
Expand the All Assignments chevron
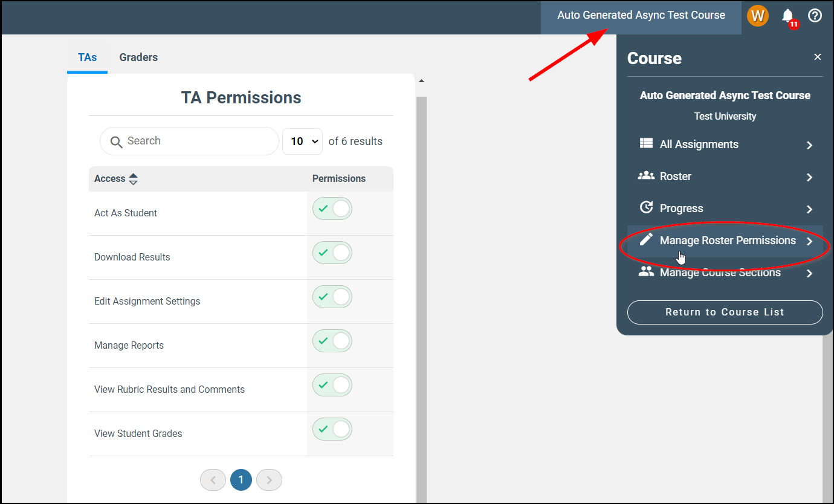coord(809,145)
